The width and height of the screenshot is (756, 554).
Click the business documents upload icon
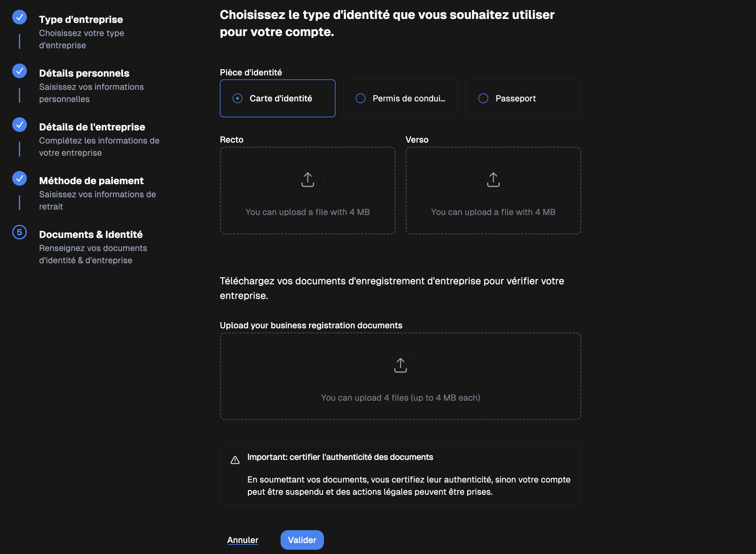(400, 365)
